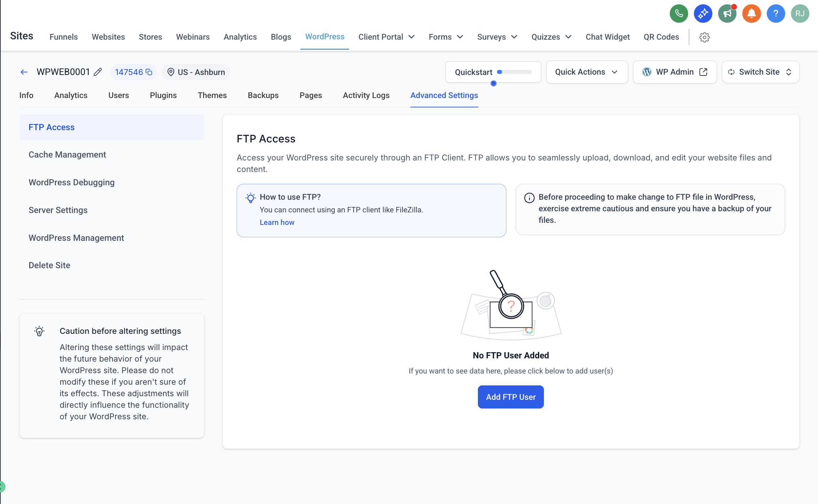Open the AI sparkle assistant icon
Image resolution: width=818 pixels, height=504 pixels.
[x=703, y=14]
